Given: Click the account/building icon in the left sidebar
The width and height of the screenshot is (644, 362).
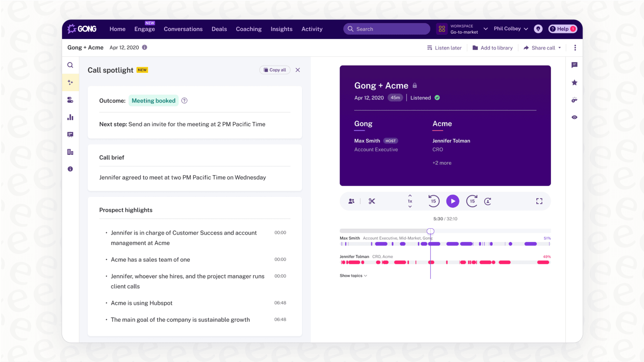Looking at the screenshot, I should tap(70, 152).
